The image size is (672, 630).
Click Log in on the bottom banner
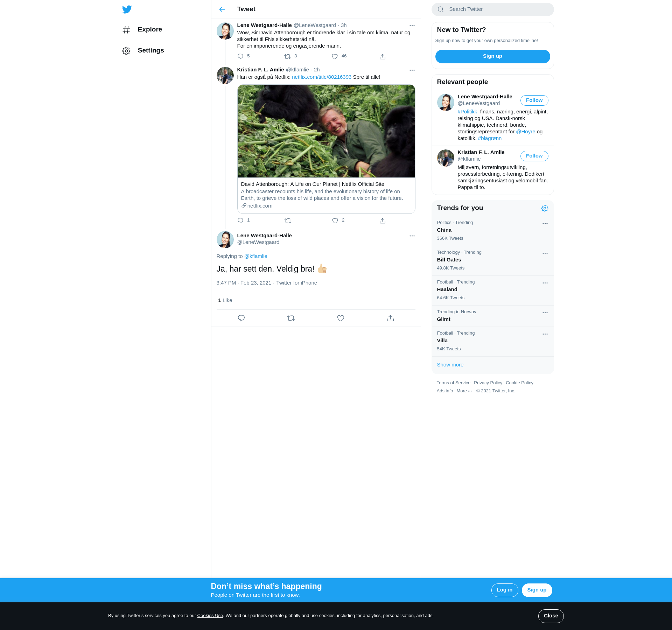click(x=504, y=590)
